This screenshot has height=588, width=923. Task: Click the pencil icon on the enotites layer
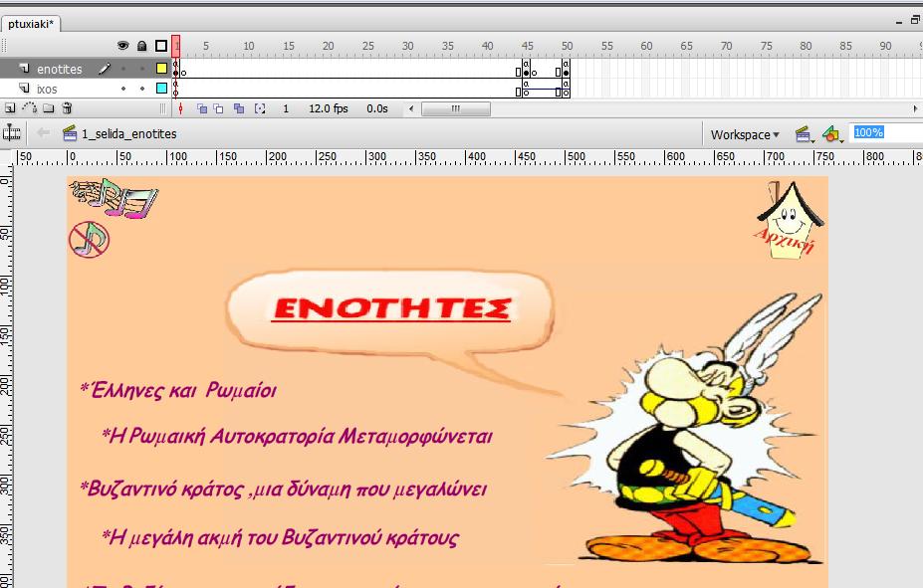point(105,69)
